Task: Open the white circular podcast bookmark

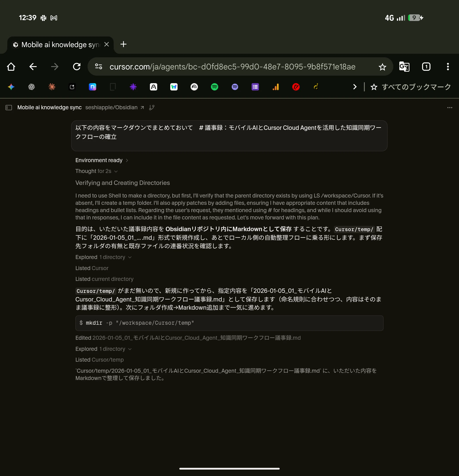Action: (x=194, y=87)
